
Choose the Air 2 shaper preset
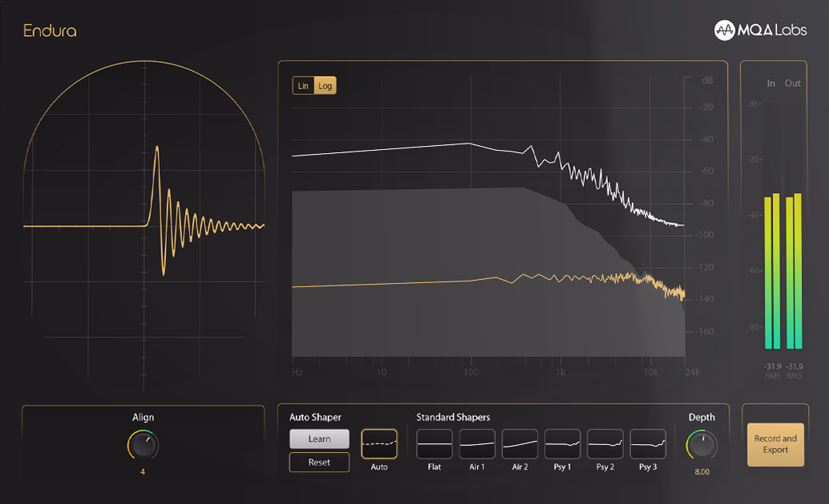[x=519, y=443]
